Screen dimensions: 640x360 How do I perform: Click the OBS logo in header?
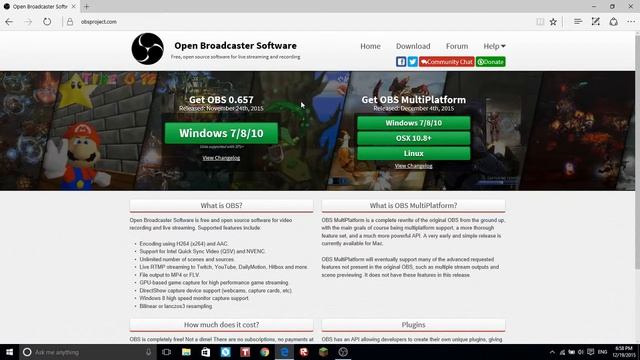tap(147, 49)
